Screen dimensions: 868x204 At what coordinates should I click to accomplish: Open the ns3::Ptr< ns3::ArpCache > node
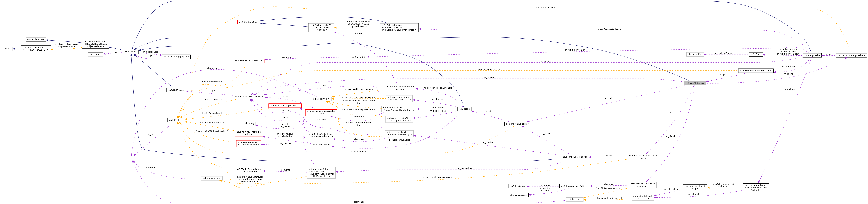(x=852, y=55)
